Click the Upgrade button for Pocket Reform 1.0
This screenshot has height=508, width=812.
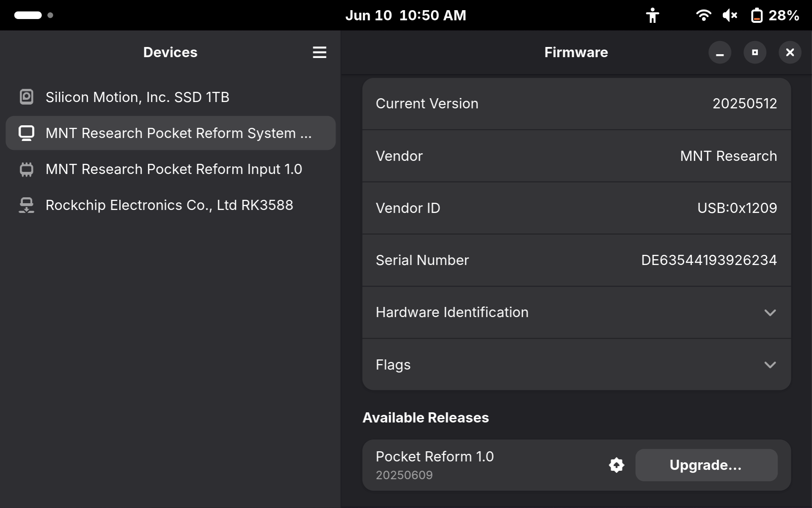tap(706, 465)
